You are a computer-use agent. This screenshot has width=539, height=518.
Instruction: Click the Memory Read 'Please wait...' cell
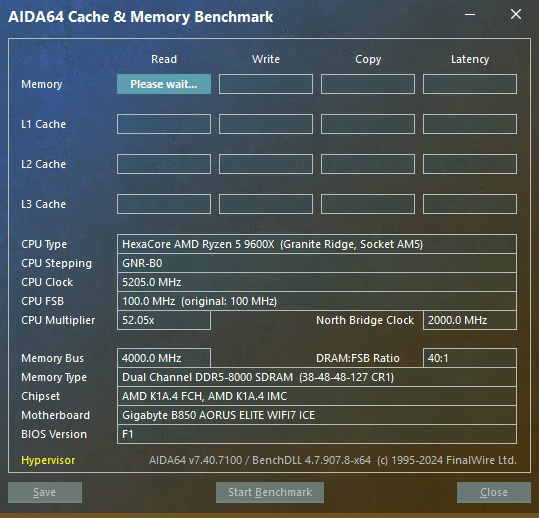[x=164, y=84]
